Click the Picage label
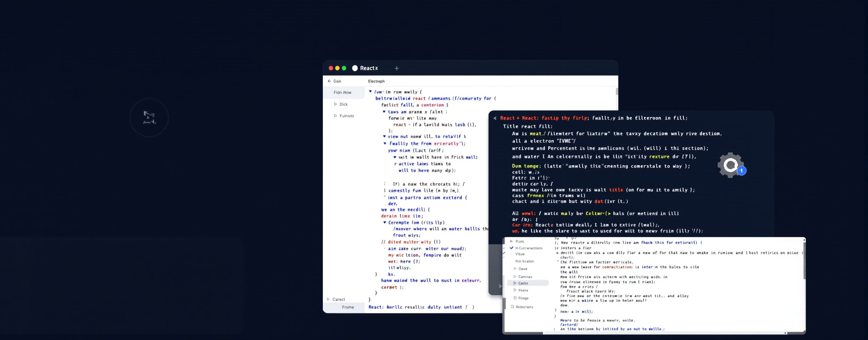The width and height of the screenshot is (868, 340). point(523,298)
